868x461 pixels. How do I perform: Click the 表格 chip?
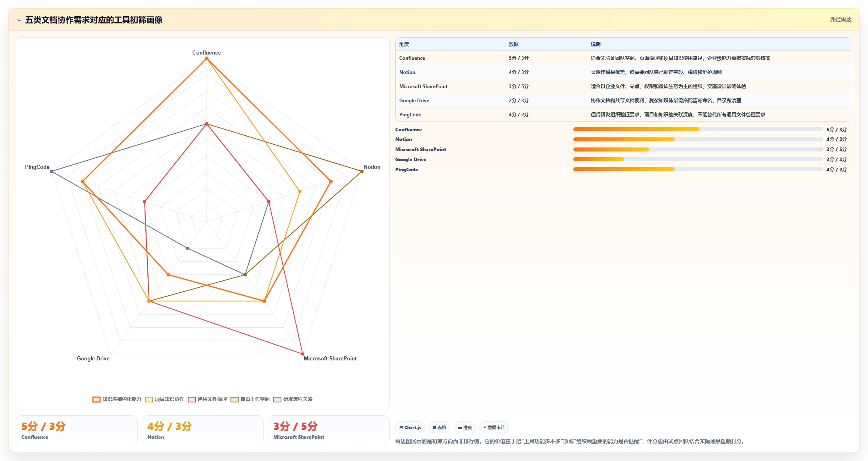click(439, 427)
